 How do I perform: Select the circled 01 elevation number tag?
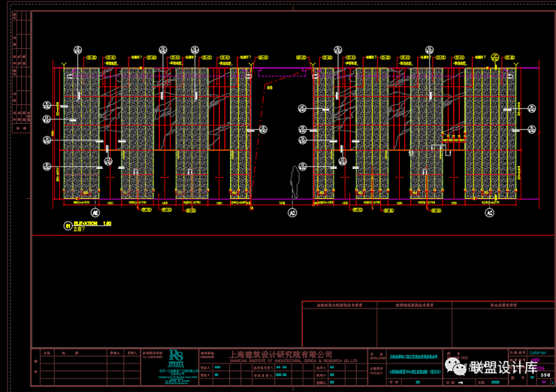(67, 226)
